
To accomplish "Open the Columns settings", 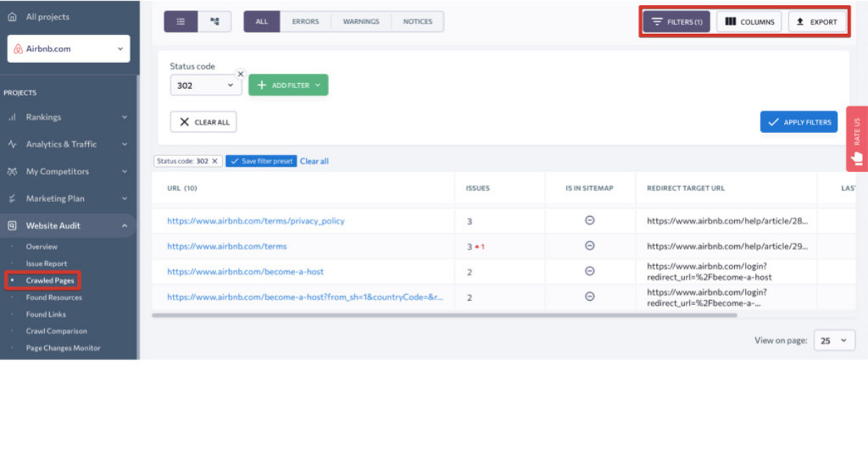I will coord(749,22).
